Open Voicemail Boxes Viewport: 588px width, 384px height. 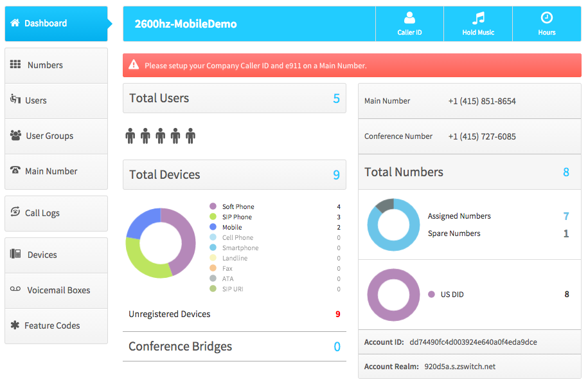click(57, 291)
